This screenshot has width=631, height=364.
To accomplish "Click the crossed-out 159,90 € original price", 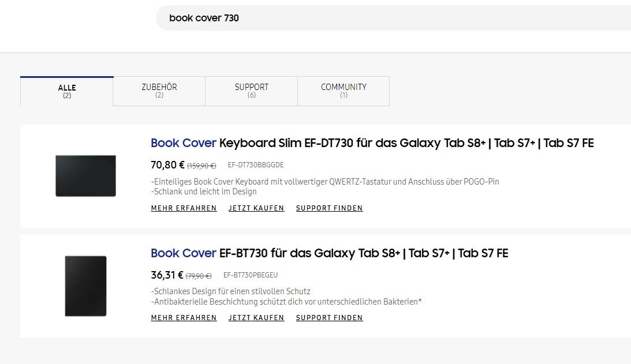I will pos(201,166).
